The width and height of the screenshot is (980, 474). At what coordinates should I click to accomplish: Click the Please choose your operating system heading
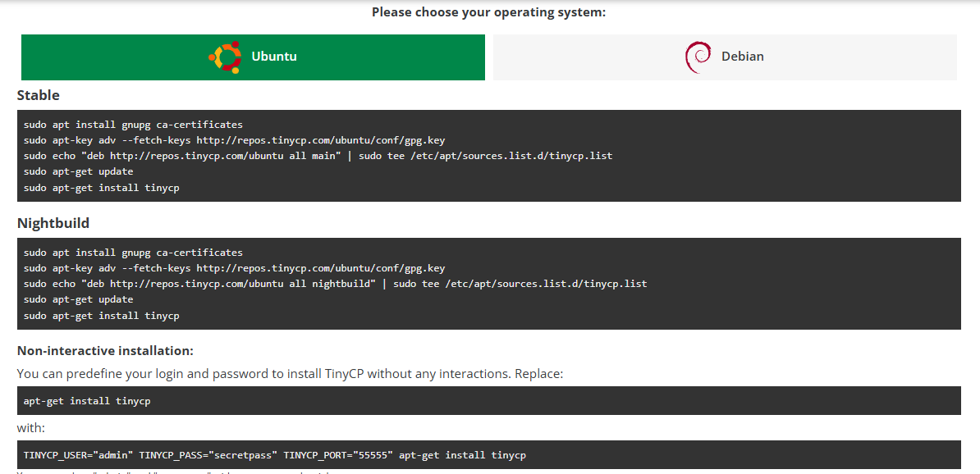click(x=489, y=11)
